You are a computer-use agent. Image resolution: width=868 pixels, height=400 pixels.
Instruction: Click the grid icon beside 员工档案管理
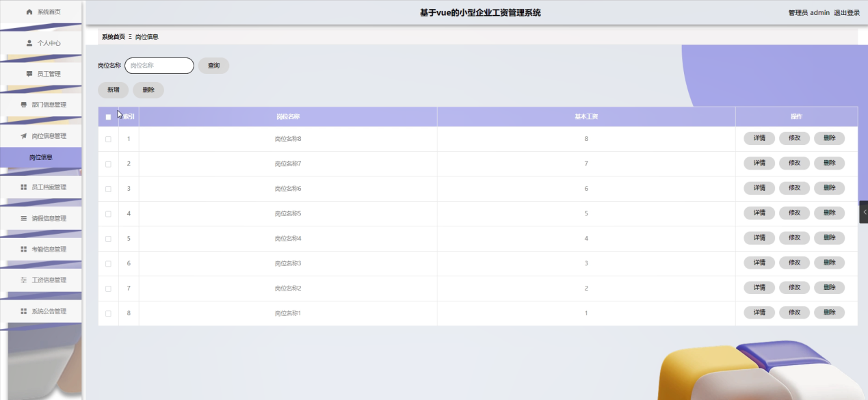point(24,187)
